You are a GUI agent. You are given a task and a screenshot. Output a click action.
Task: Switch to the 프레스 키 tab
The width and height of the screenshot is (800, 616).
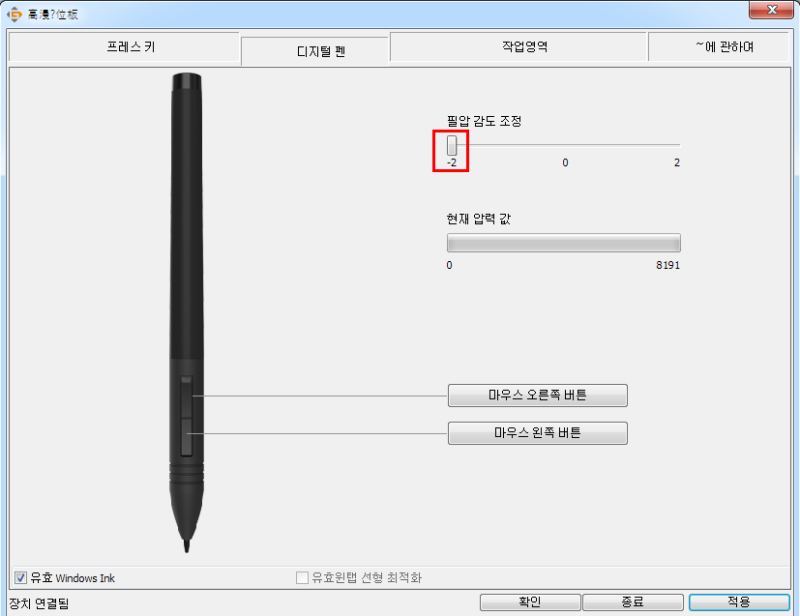[124, 47]
